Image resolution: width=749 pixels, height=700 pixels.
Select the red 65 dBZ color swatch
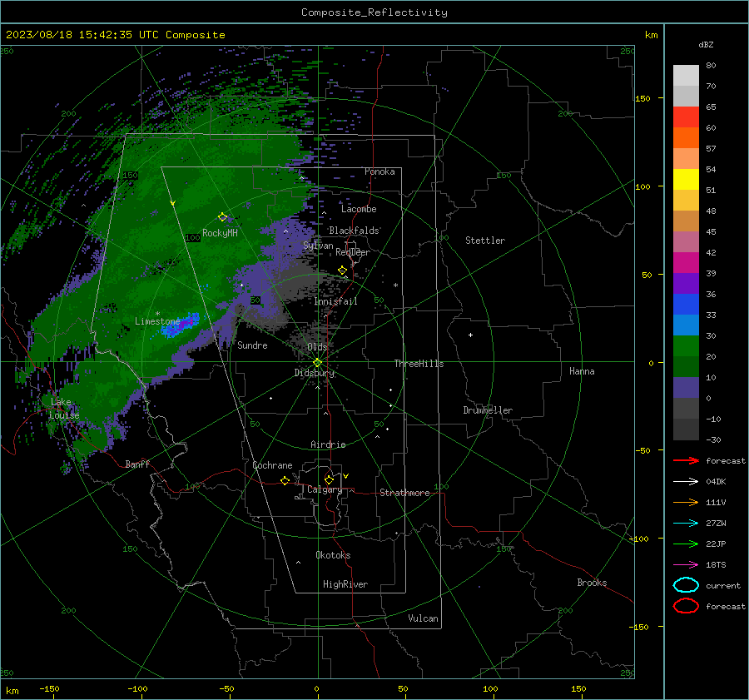[686, 117]
